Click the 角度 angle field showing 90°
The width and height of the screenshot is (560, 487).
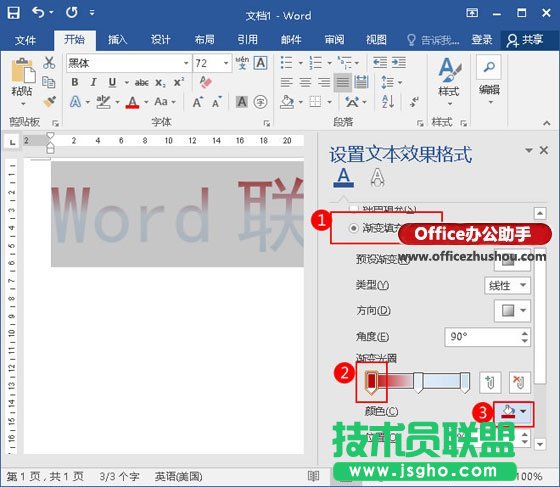[488, 337]
